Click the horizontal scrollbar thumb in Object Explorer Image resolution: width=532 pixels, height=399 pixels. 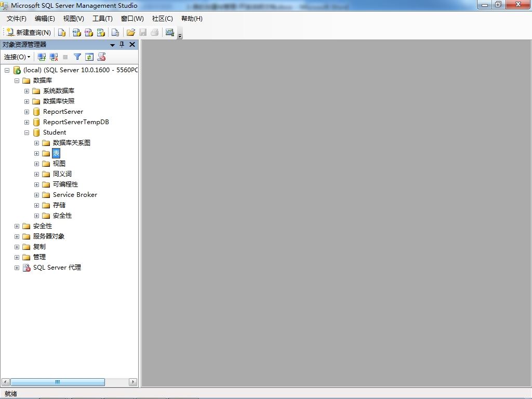click(57, 382)
